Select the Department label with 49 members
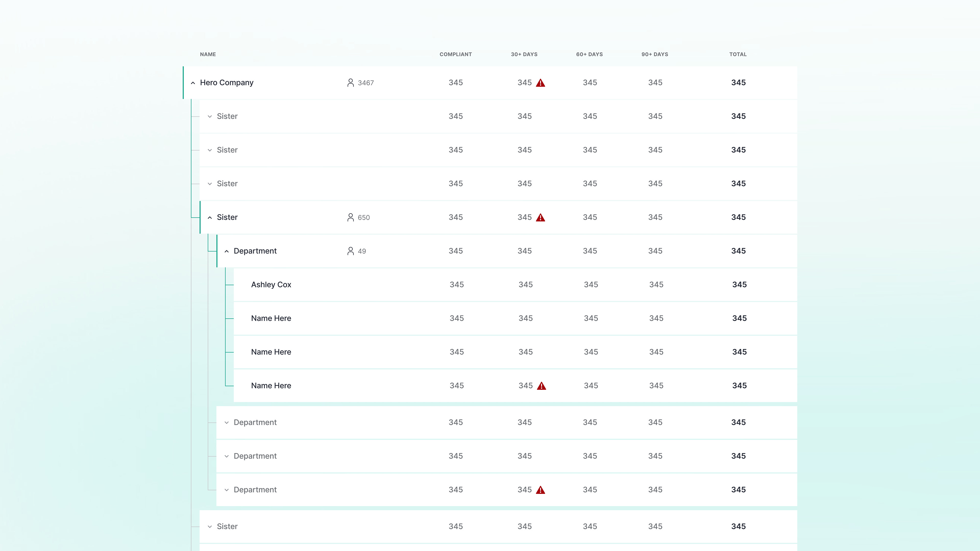 (255, 251)
